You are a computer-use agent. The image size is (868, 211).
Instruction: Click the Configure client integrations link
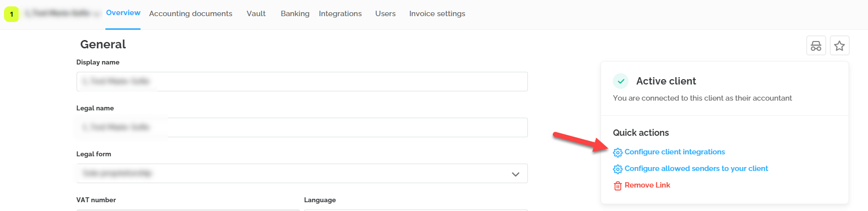pyautogui.click(x=674, y=152)
